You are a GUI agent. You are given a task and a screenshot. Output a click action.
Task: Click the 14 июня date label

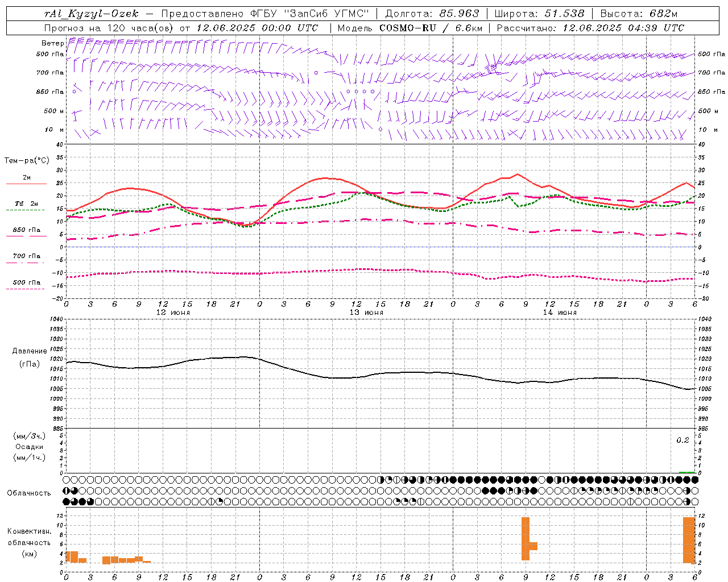(x=560, y=313)
